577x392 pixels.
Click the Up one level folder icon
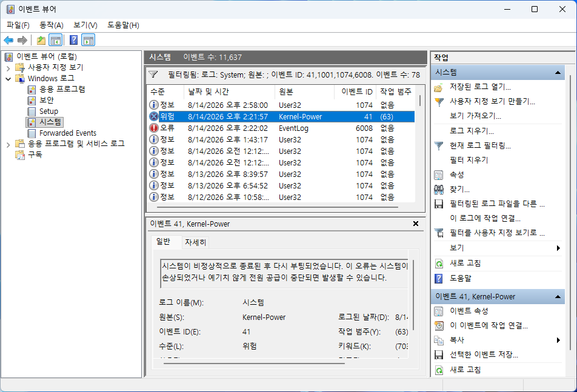[41, 40]
